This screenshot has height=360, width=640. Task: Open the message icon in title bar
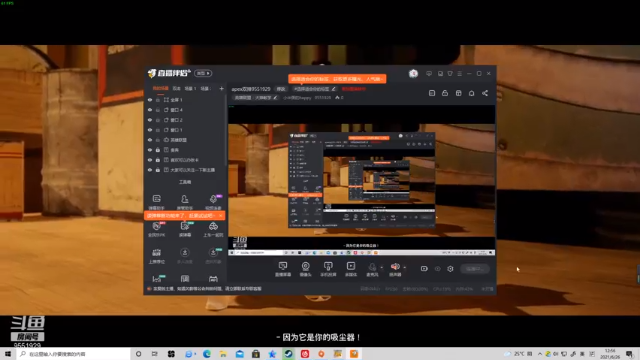429,73
